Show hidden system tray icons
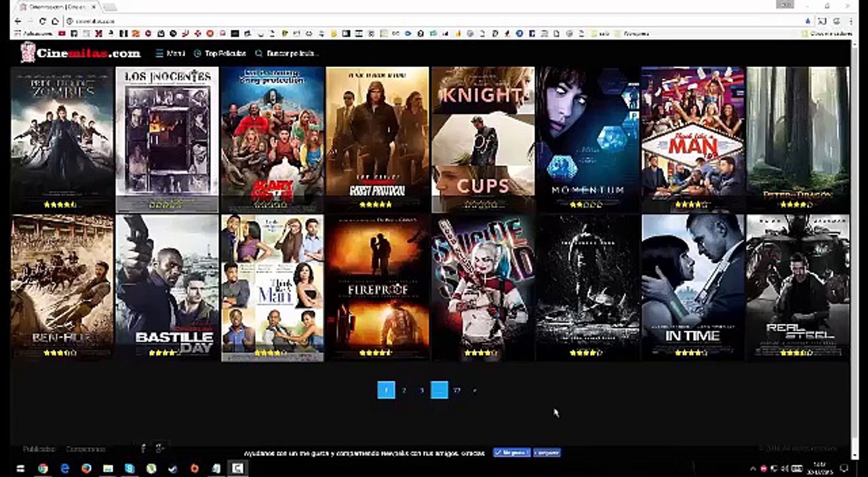 [753, 468]
